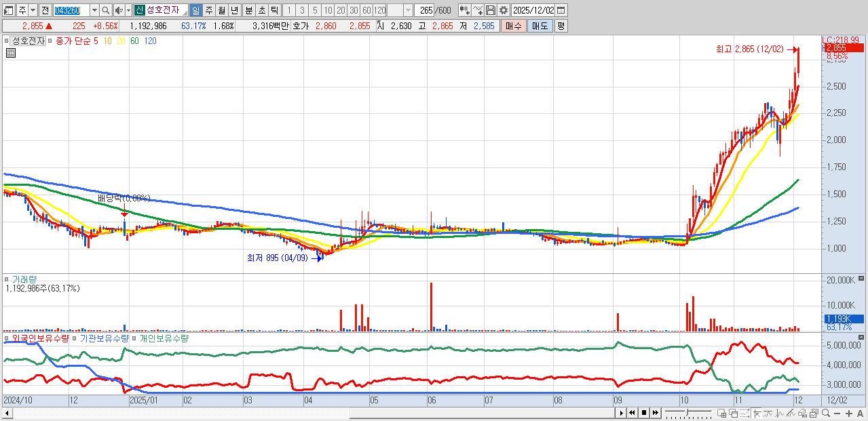The height and width of the screenshot is (421, 868).
Task: Switch to 초 second period
Action: coord(262,10)
